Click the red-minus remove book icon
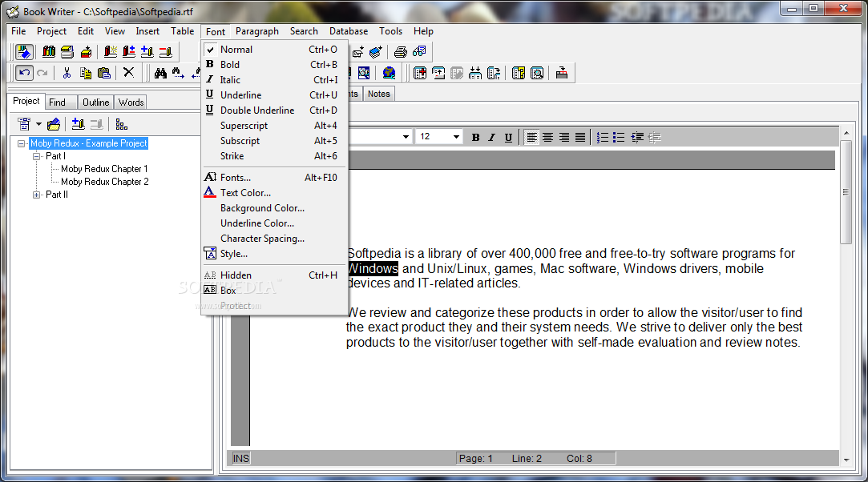 pyautogui.click(x=166, y=52)
